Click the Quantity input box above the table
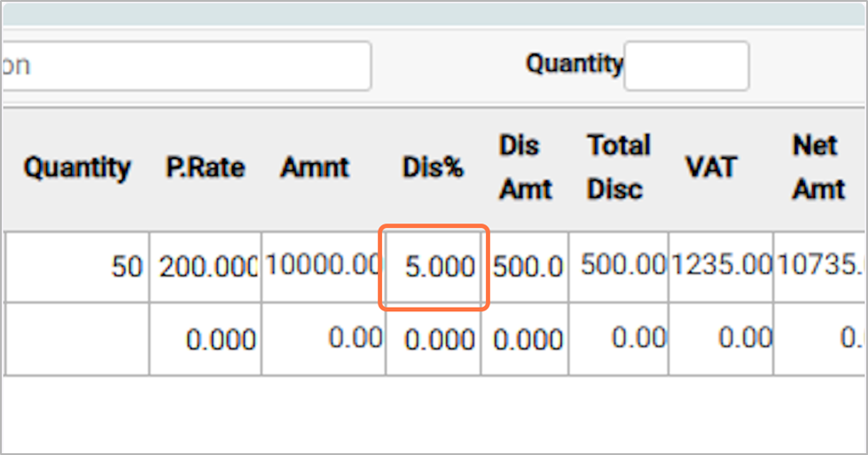868x455 pixels. [x=685, y=66]
